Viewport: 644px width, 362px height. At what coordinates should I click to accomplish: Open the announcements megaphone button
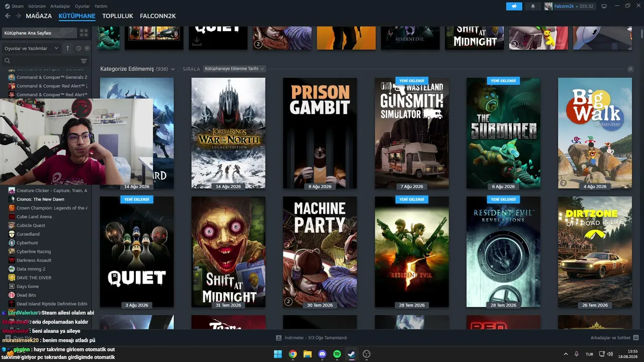click(514, 6)
